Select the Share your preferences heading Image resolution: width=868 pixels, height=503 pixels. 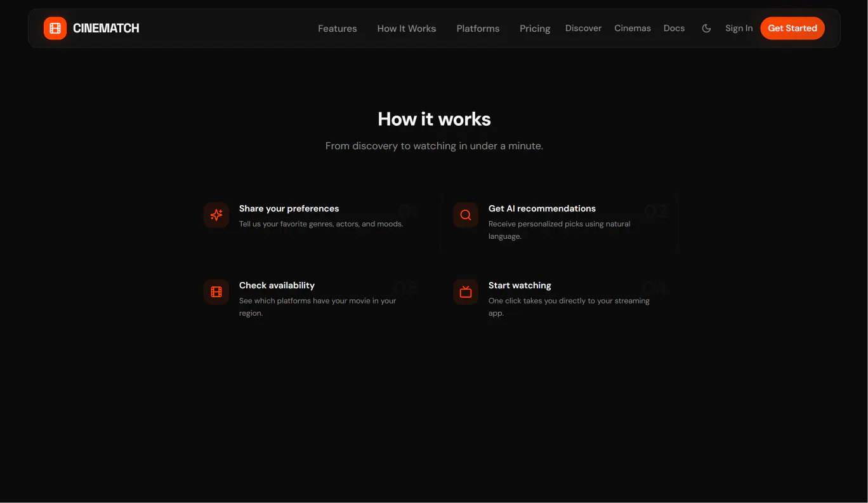(x=289, y=208)
